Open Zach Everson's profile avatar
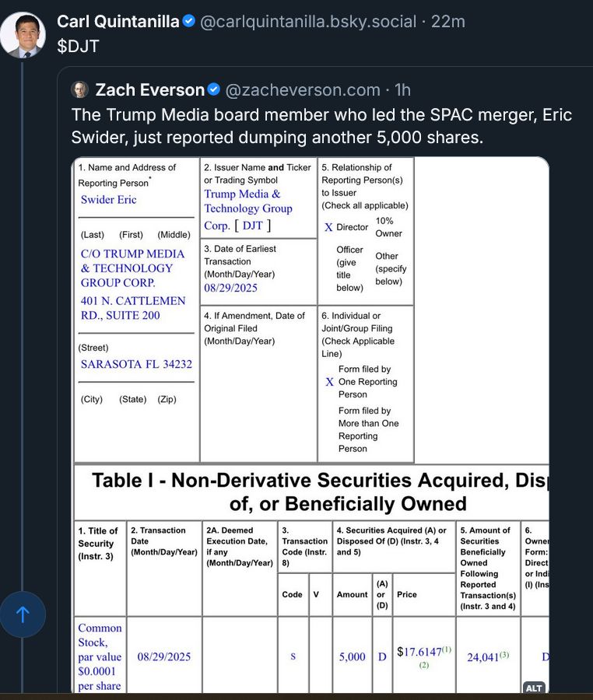This screenshot has height=700, width=593. click(81, 89)
